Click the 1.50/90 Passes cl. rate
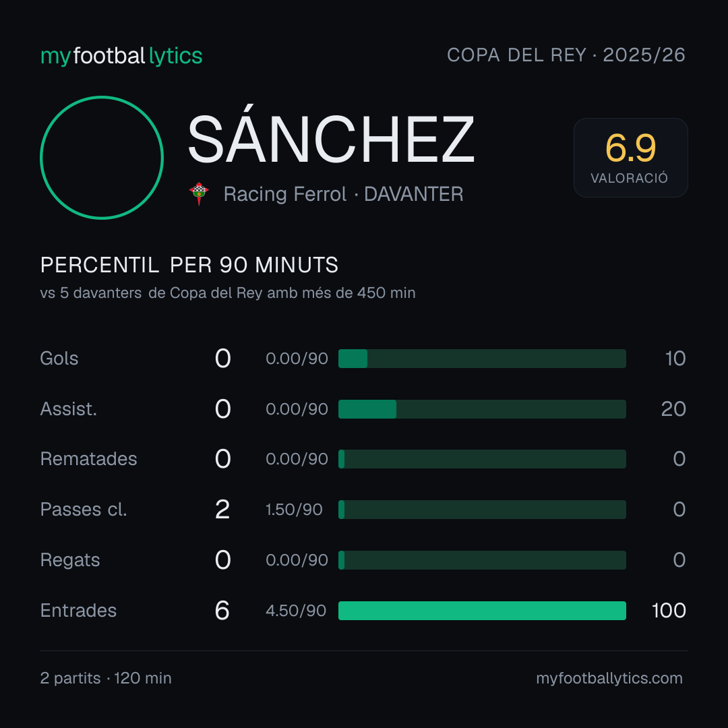 [x=294, y=510]
